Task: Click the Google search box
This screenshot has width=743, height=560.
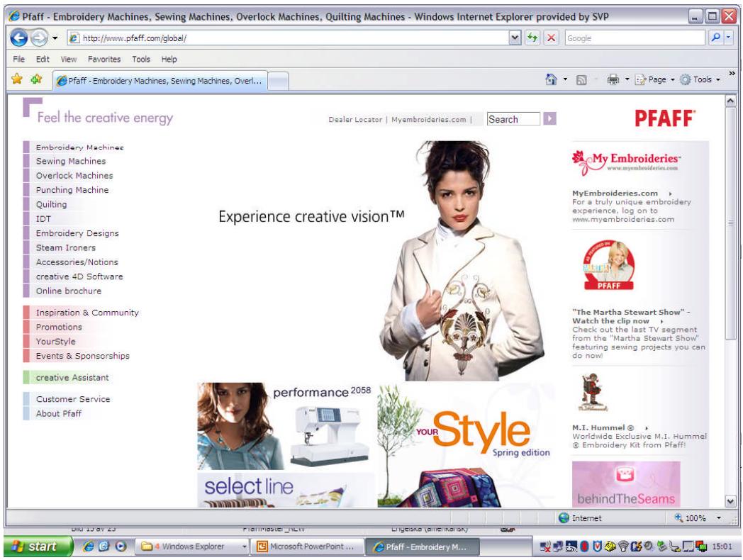Action: [635, 38]
